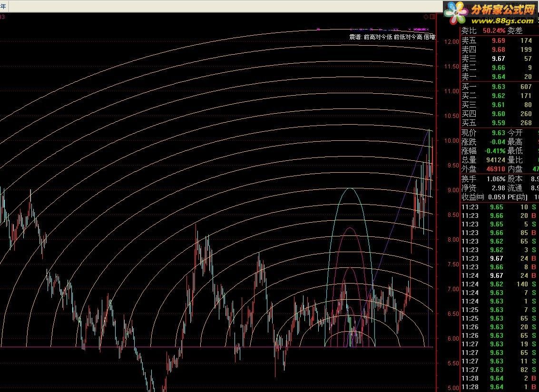
Task: Click the 量比 label
Action: pyautogui.click(x=515, y=160)
